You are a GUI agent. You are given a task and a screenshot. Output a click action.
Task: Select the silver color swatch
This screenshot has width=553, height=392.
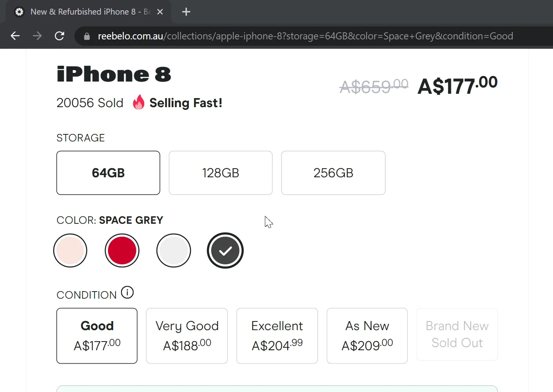coord(173,250)
